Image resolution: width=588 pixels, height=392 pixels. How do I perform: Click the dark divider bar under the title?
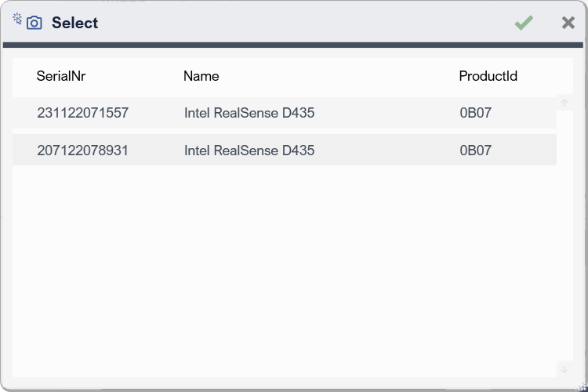pos(293,45)
